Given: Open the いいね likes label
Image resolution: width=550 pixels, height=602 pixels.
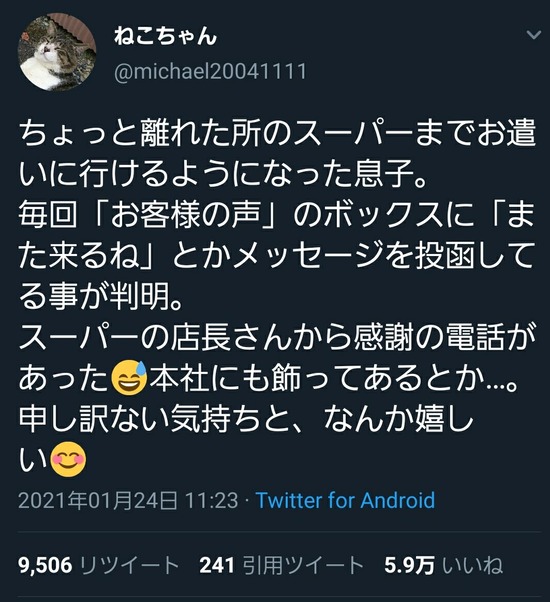Looking at the screenshot, I should coord(472,566).
